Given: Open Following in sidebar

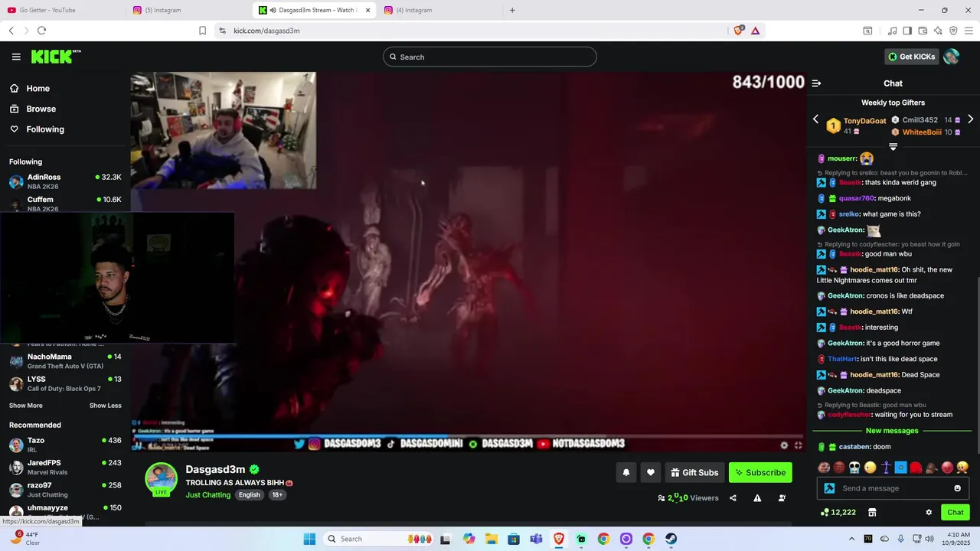Looking at the screenshot, I should coord(45,129).
